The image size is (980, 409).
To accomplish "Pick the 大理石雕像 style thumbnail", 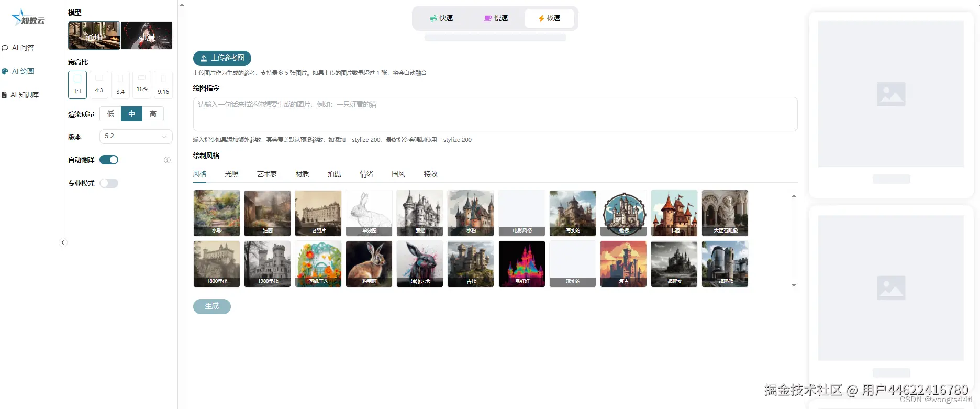I will [725, 213].
